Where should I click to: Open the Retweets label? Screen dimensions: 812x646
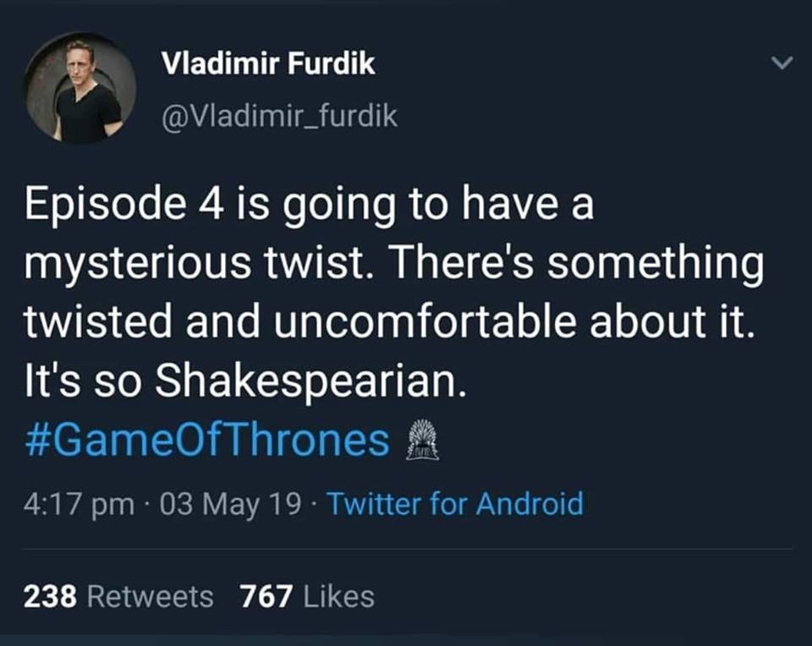tap(151, 596)
